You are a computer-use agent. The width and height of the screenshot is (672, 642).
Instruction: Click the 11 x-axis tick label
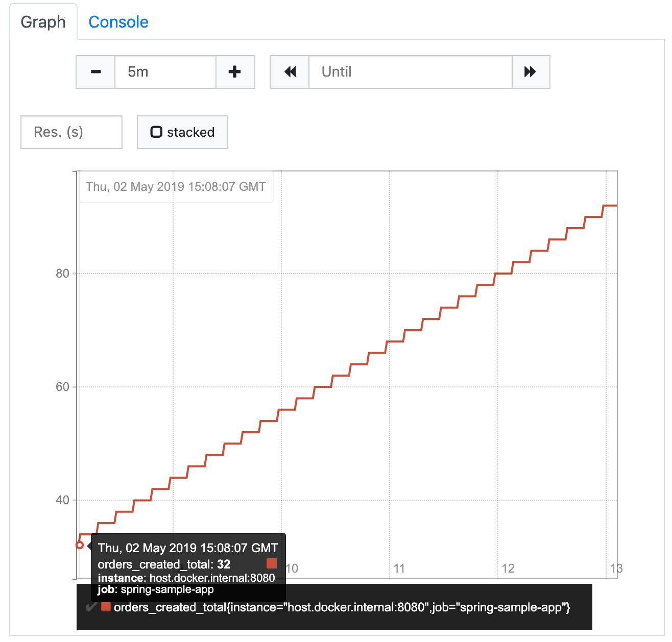click(x=399, y=569)
